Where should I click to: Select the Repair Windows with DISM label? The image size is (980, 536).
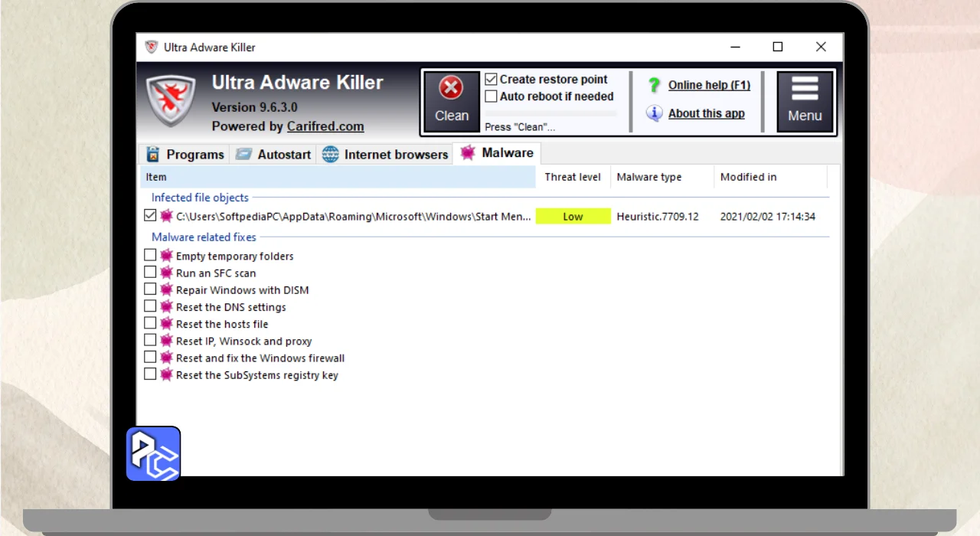tap(243, 290)
